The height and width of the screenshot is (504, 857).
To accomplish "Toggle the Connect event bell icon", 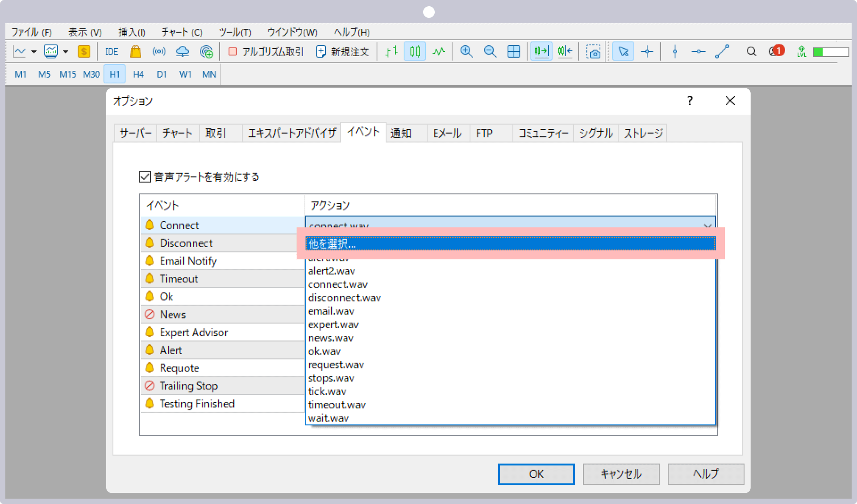I will tap(150, 225).
